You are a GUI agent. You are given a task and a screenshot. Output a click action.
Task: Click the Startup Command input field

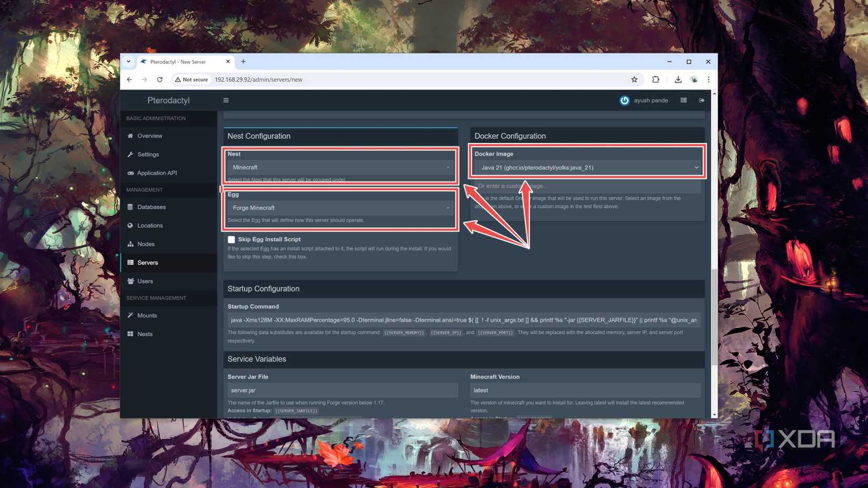pos(464,320)
